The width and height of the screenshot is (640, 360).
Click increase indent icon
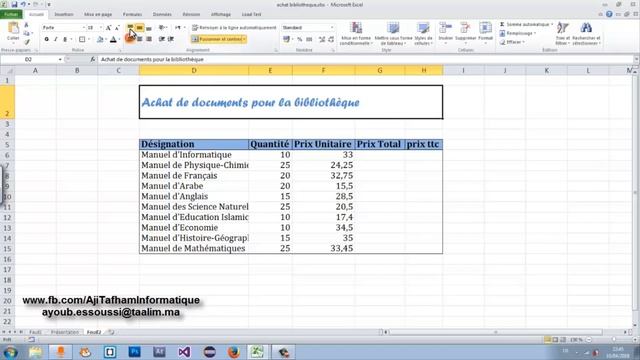[x=171, y=39]
